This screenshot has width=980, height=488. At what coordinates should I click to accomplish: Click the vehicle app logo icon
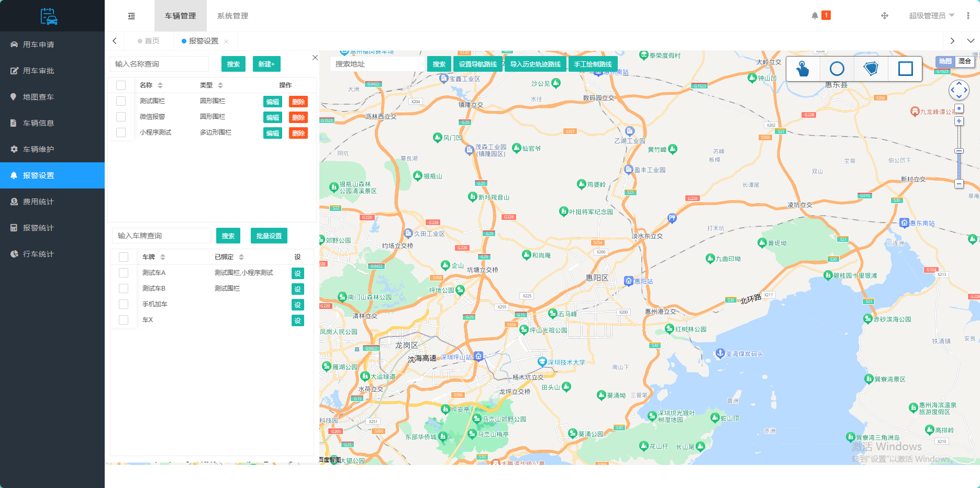(49, 16)
